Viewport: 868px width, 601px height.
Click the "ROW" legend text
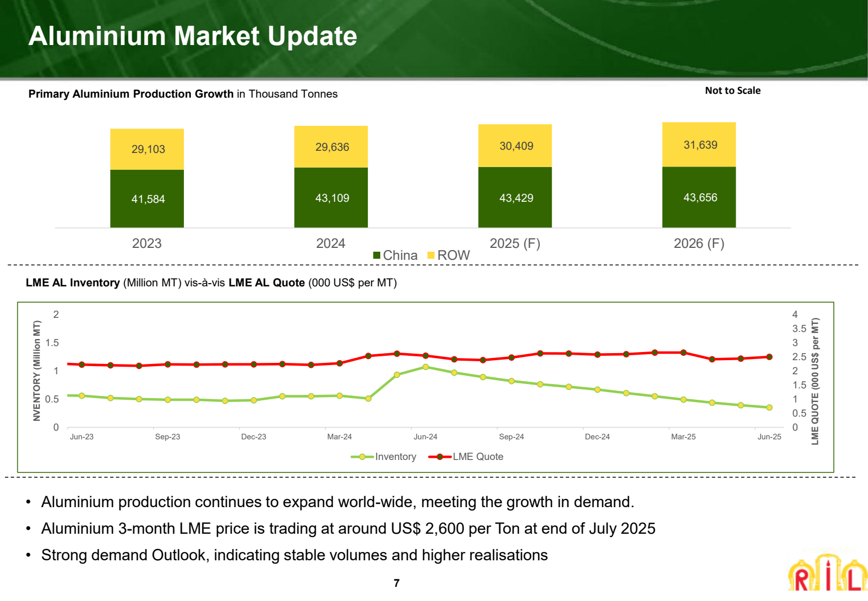pos(454,255)
